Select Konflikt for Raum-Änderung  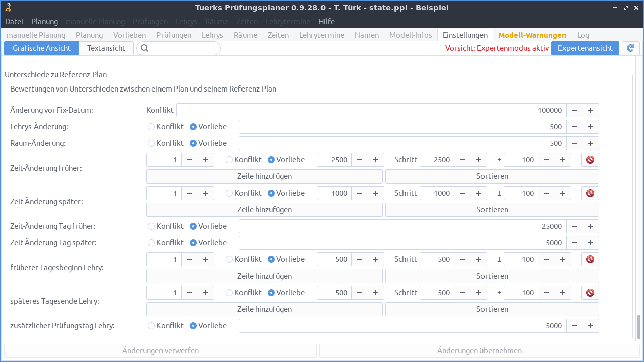click(151, 143)
